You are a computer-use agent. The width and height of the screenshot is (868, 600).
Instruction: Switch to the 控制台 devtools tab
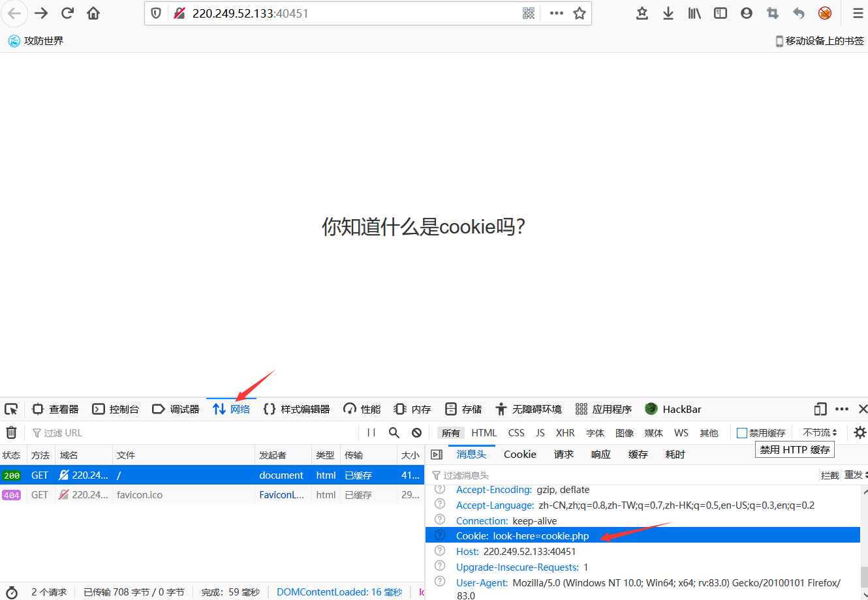[116, 409]
